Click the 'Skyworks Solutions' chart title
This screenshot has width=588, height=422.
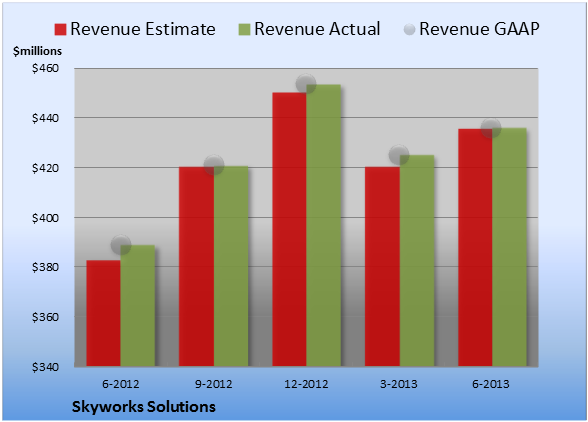[144, 407]
